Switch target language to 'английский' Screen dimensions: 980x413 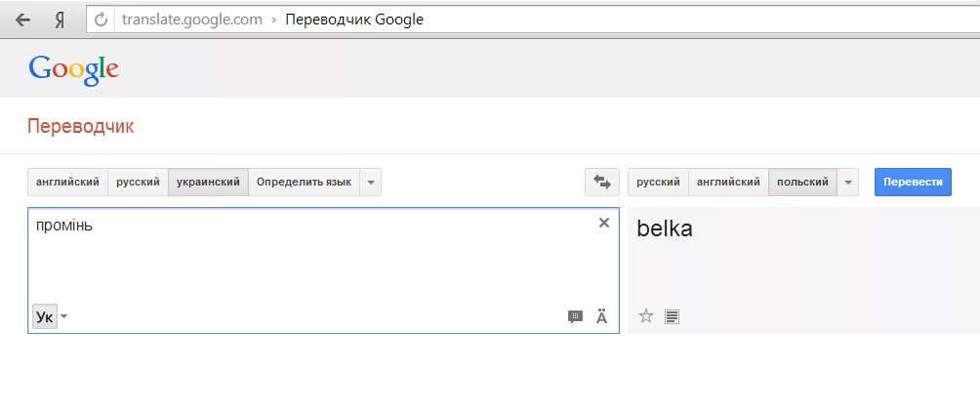tap(728, 183)
